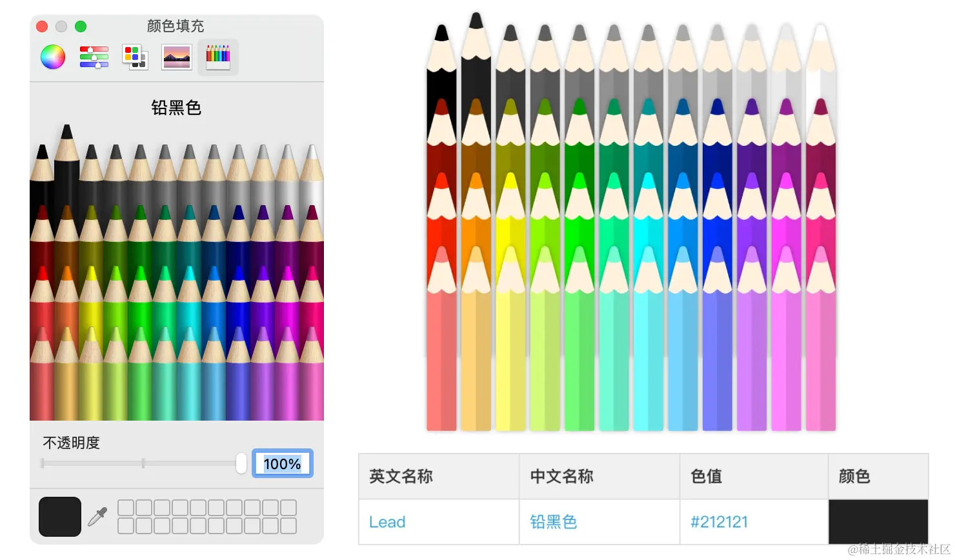Screen dimensions: 955x560
Task: Choose the pure white pencil in picker
Action: tap(312, 181)
